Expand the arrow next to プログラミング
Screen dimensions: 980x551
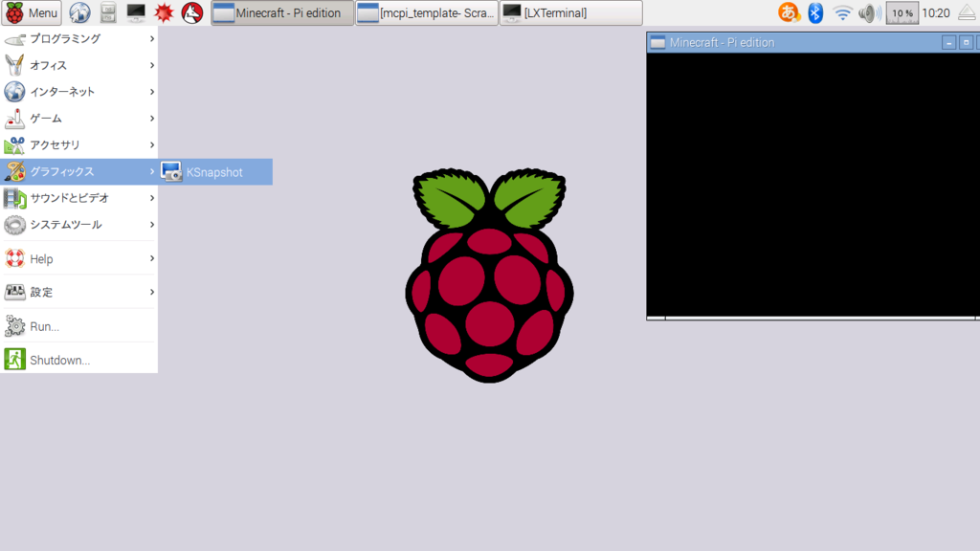tap(152, 38)
